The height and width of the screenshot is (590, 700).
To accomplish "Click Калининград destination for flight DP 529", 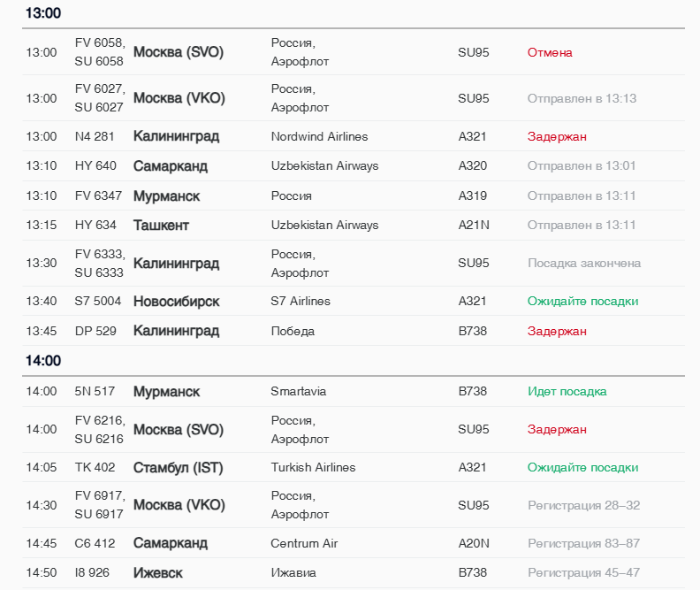I will (176, 332).
